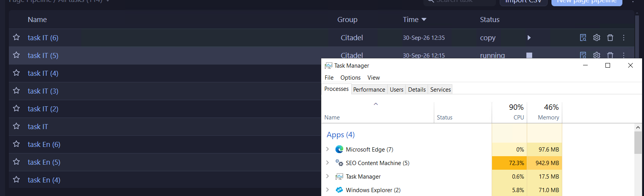Open the log viewer for task IT (6)
644x196 pixels.
(x=583, y=37)
